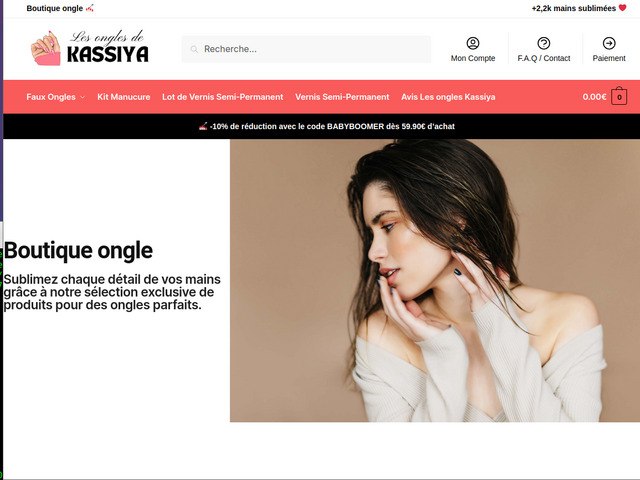Click the Les ongles de Kassiya logo

(90, 48)
